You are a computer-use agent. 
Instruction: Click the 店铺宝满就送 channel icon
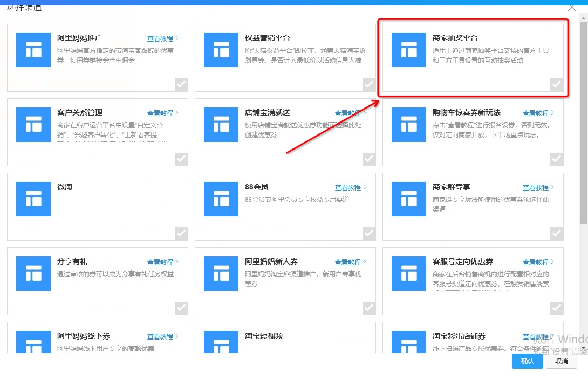point(221,125)
